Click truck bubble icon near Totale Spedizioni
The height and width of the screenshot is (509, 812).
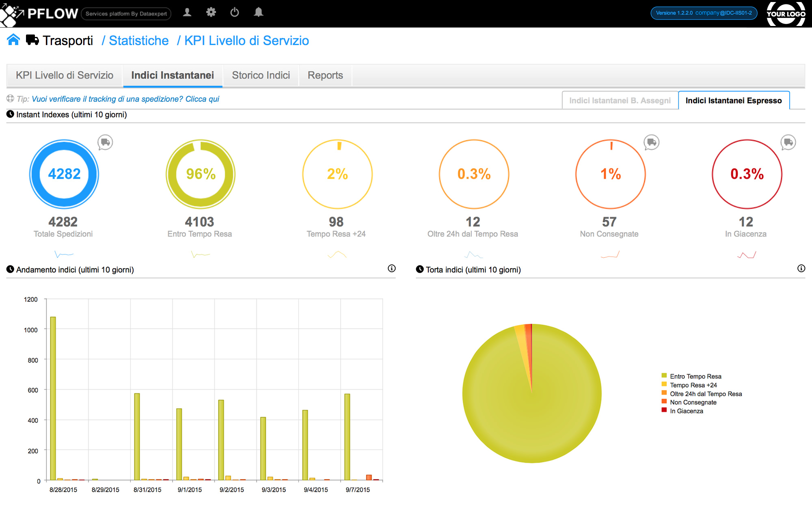click(x=105, y=142)
